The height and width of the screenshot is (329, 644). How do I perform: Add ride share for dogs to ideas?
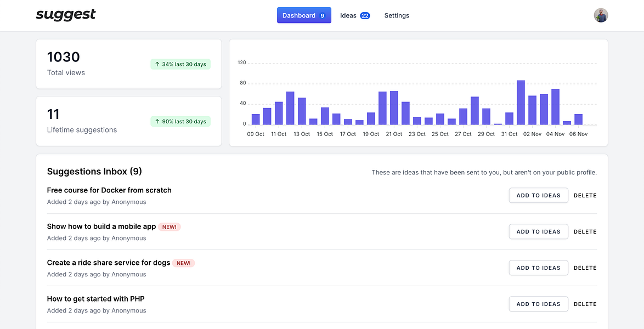[539, 268]
